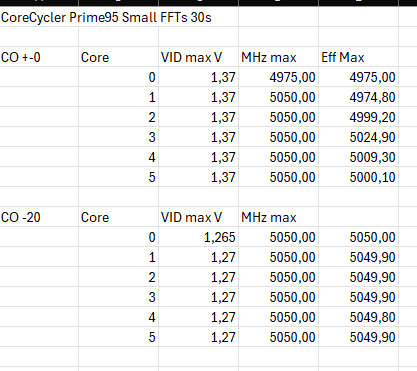Image resolution: width=417 pixels, height=371 pixels.
Task: Select the VID value 1,265
Action: coord(199,237)
